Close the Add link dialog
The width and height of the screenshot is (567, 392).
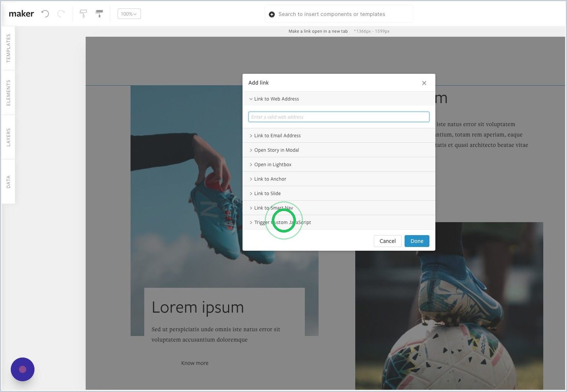click(x=424, y=83)
